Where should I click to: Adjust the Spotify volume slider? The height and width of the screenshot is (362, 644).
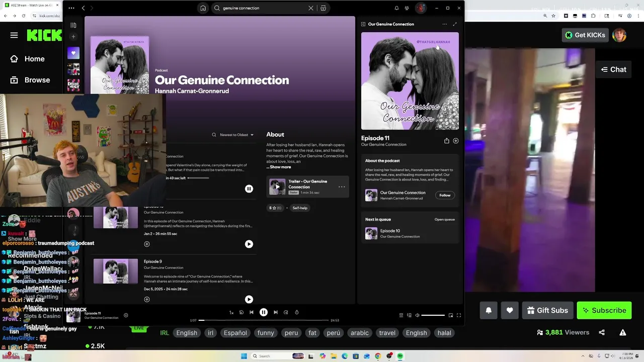[433, 315]
